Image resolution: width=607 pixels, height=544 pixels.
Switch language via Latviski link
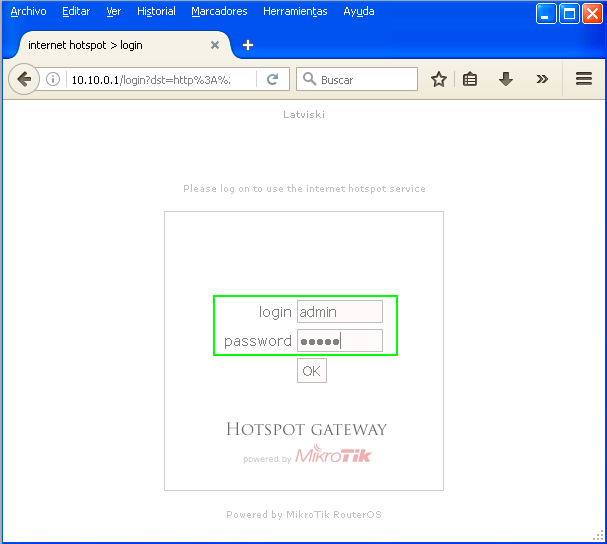[x=304, y=114]
